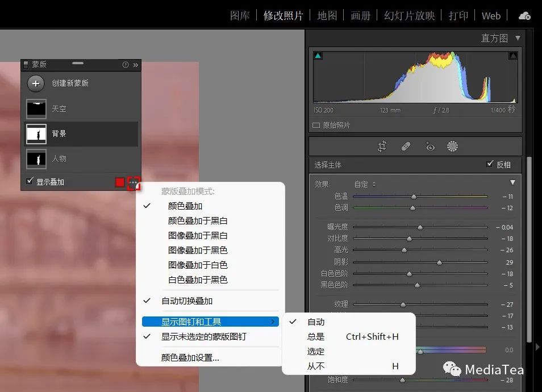Viewport: 542px width, 392px height.
Task: Select the 背景 mask
Action: (81, 134)
